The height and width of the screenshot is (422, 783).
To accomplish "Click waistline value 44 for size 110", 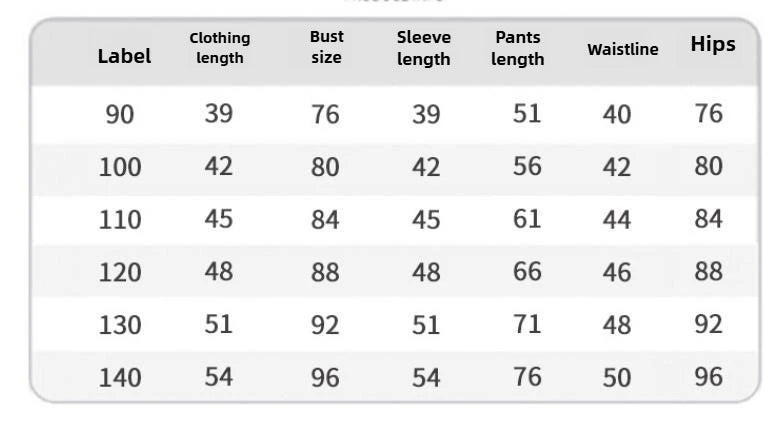I will pos(617,219).
